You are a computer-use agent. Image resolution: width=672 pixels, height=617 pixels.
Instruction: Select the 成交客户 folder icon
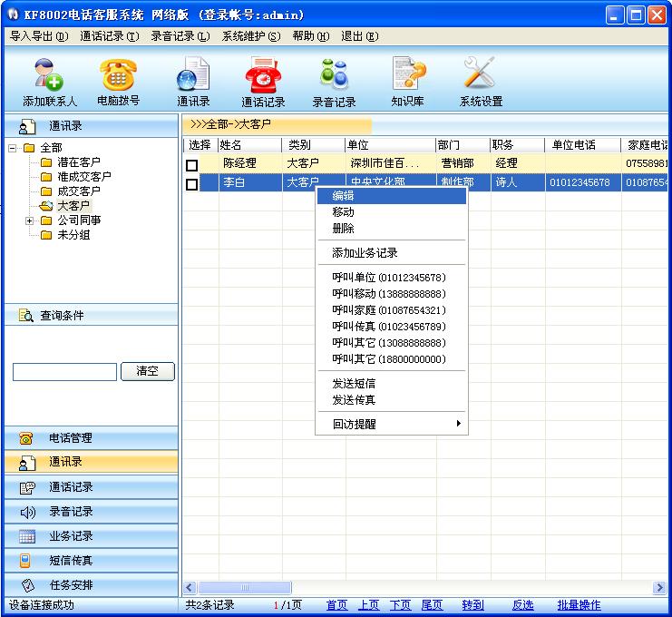click(46, 191)
